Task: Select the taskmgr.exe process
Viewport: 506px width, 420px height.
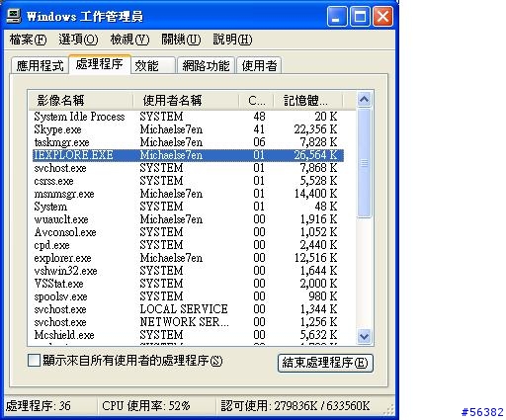Action: 188,142
